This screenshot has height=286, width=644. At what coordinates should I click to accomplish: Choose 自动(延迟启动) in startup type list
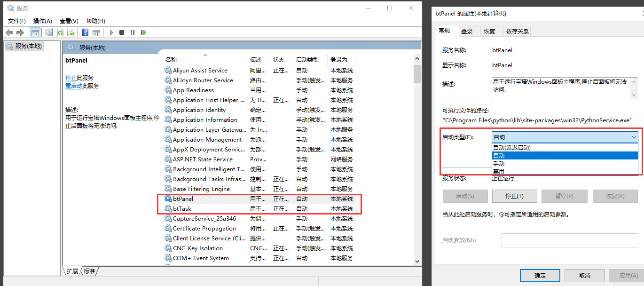565,147
